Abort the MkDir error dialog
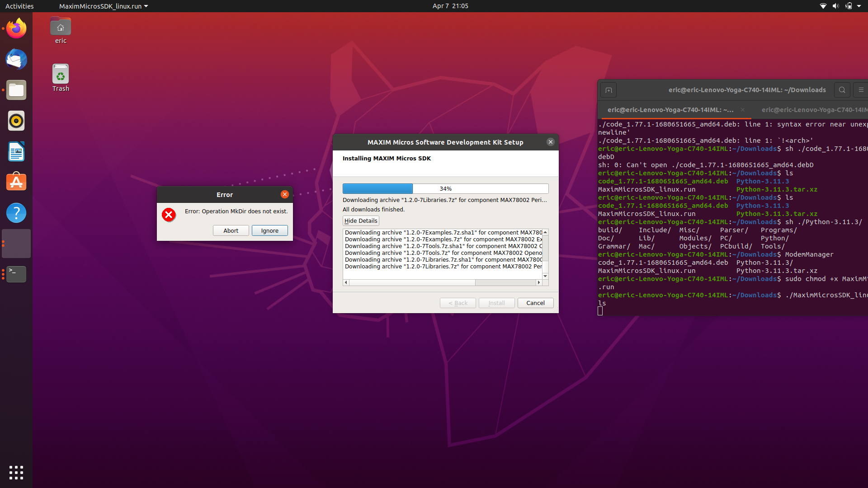The width and height of the screenshot is (868, 488). coord(231,230)
